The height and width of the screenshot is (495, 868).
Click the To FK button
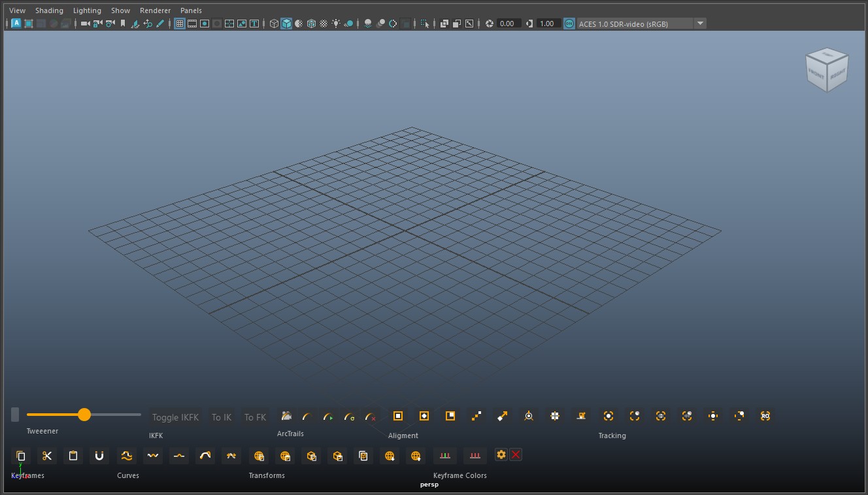click(x=255, y=417)
